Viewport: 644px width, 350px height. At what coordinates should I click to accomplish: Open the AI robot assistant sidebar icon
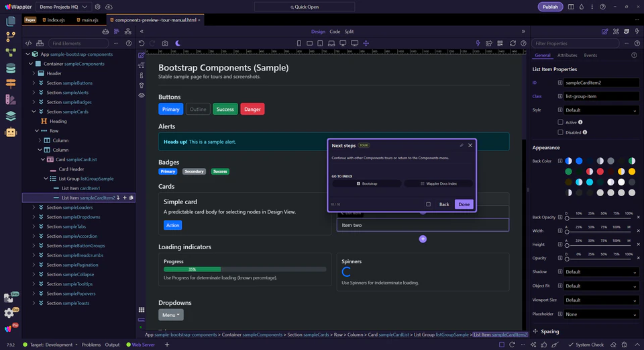click(x=11, y=132)
